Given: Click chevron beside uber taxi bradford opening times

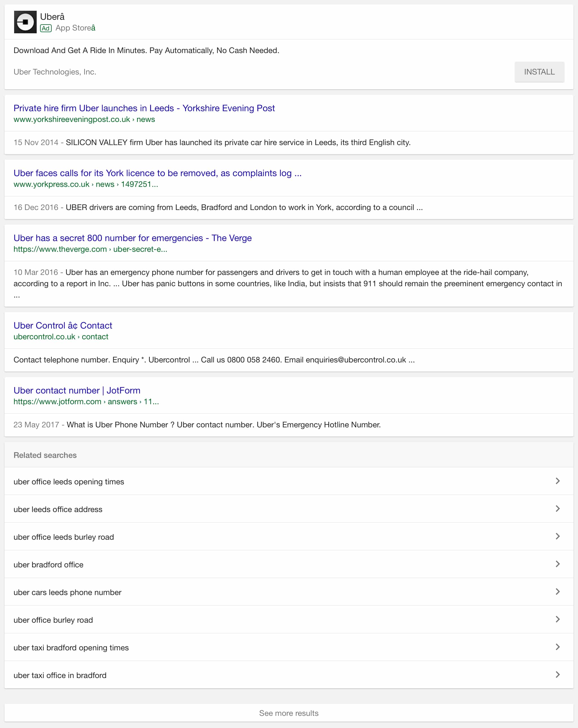Looking at the screenshot, I should coord(557,647).
